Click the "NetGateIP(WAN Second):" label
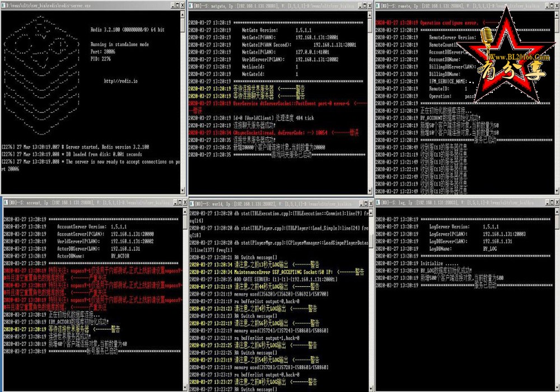The height and width of the screenshot is (392, 560). tap(267, 45)
